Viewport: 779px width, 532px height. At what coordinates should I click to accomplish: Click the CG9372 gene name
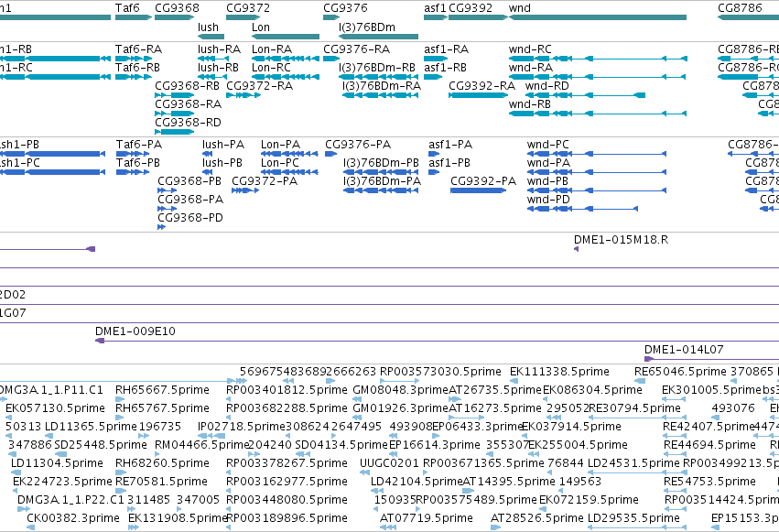pyautogui.click(x=248, y=8)
